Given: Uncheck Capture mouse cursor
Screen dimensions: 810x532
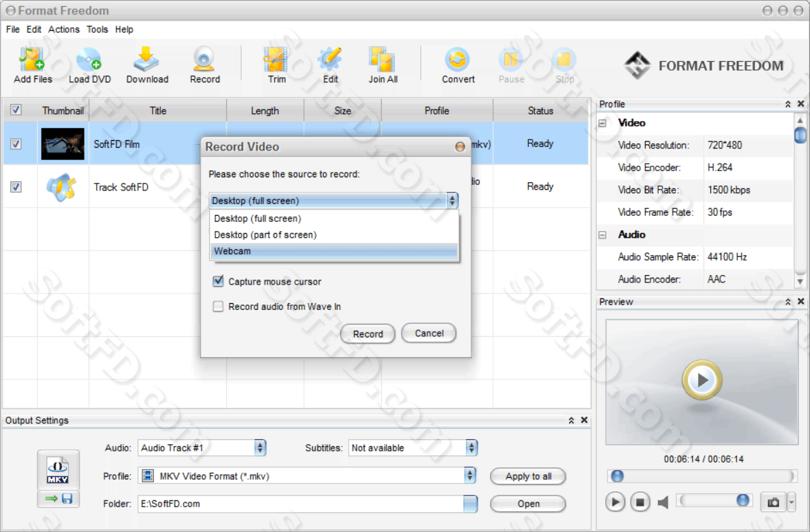Looking at the screenshot, I should coord(218,281).
